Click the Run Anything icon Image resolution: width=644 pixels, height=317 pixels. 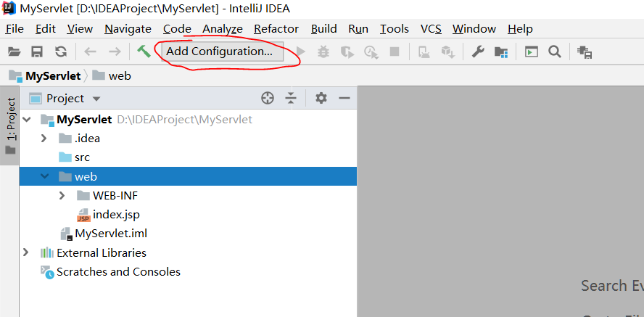coord(532,52)
